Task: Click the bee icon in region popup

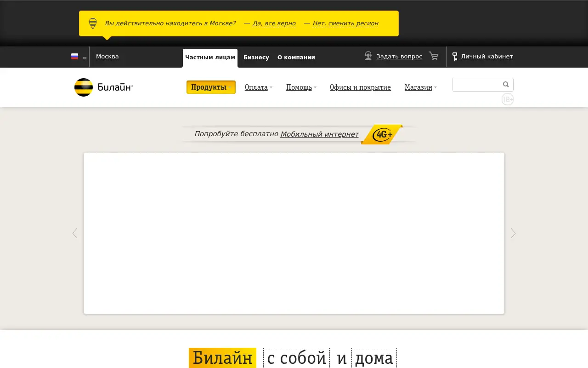Action: tap(93, 23)
